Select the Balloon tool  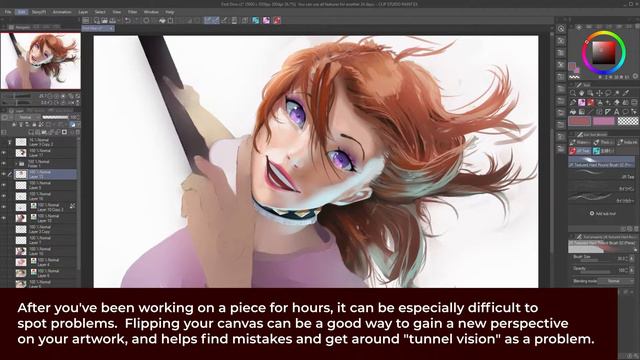[x=626, y=111]
